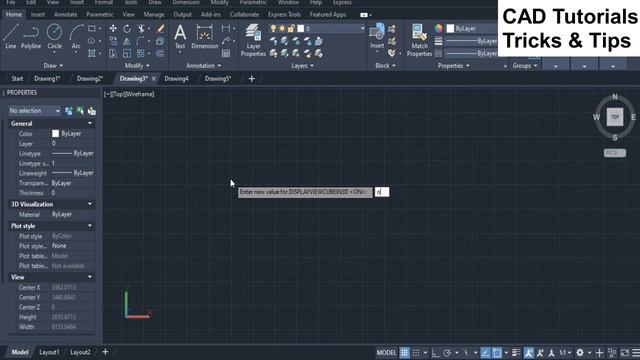Choose the Ellipse tool
The height and width of the screenshot is (360, 640).
(x=92, y=41)
